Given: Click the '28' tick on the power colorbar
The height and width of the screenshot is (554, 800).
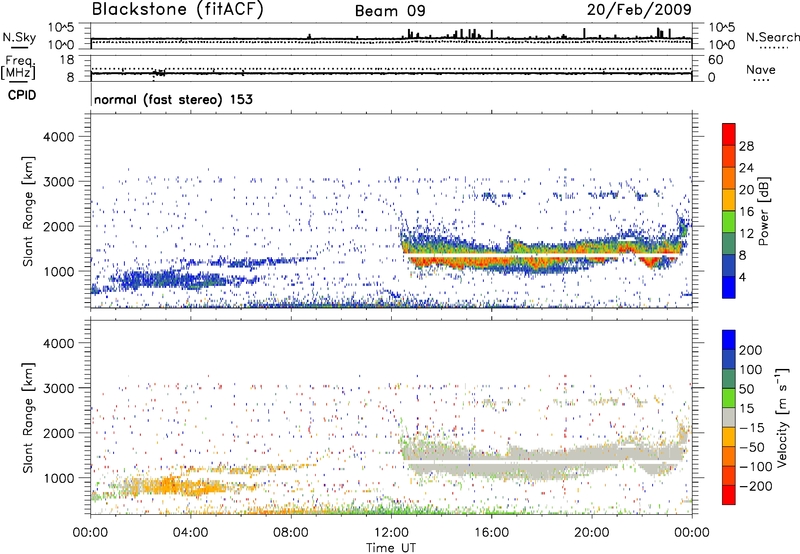Looking at the screenshot, I should [746, 146].
